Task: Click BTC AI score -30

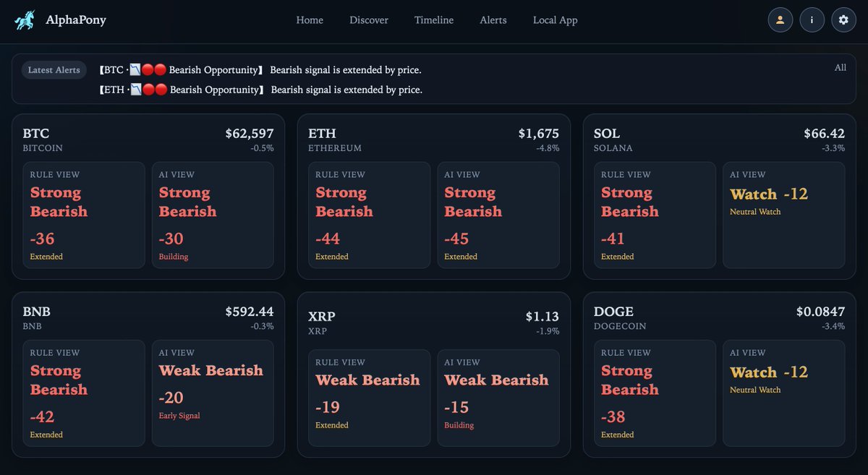Action: point(171,239)
